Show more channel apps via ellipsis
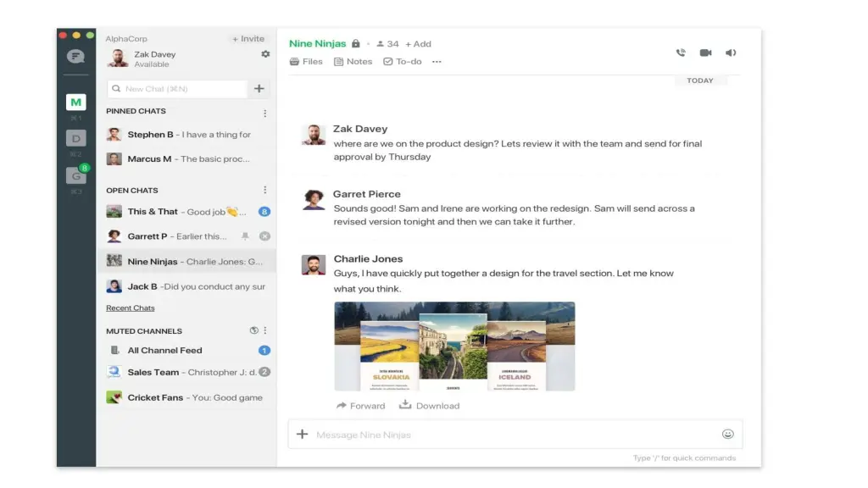This screenshot has width=868, height=488. (437, 61)
